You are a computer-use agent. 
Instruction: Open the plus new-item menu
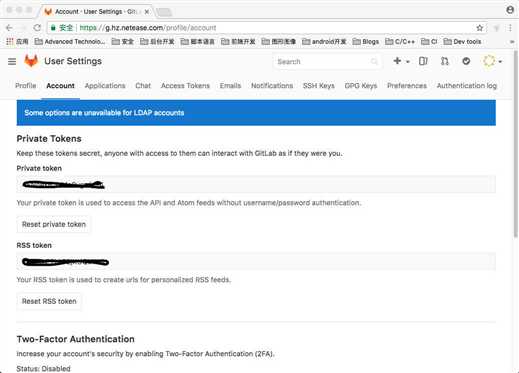[x=397, y=61]
